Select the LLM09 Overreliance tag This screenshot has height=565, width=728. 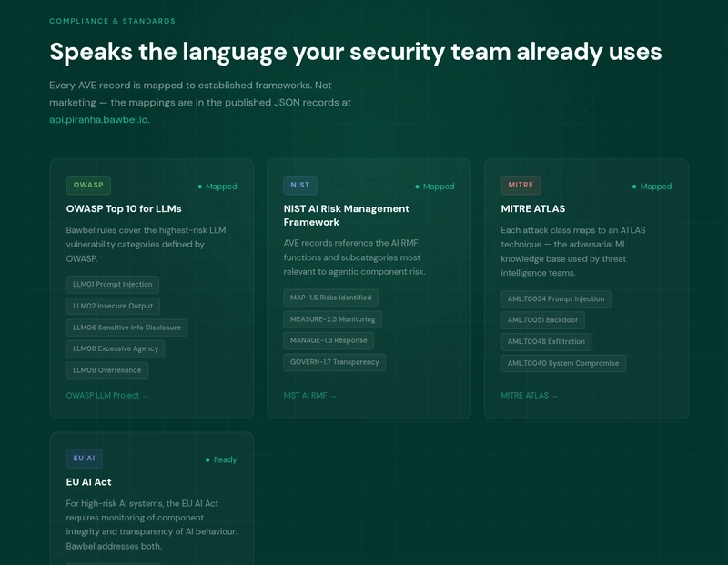pyautogui.click(x=106, y=370)
